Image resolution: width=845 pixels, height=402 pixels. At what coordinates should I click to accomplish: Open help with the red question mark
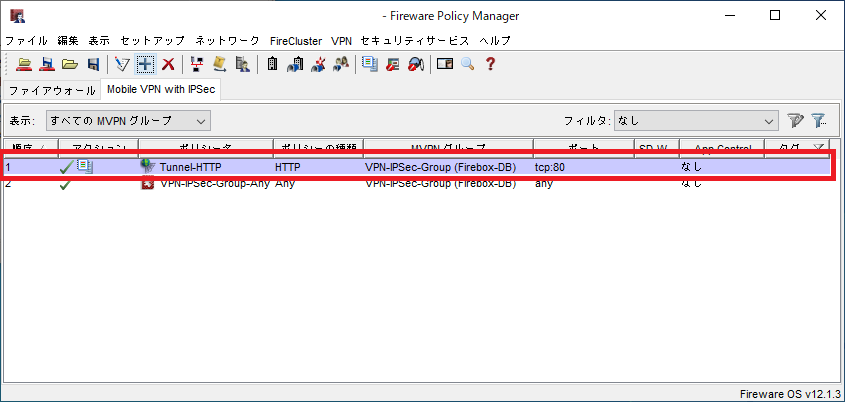tap(490, 64)
